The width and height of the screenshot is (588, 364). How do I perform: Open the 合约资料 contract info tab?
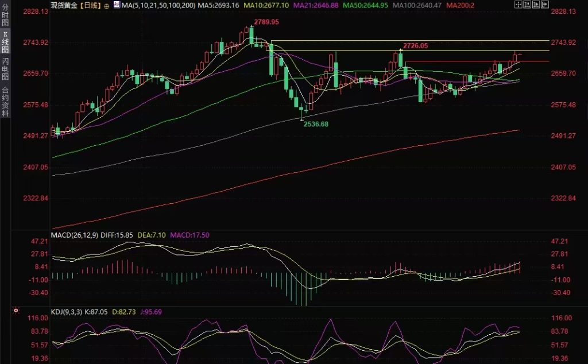pyautogui.click(x=5, y=101)
